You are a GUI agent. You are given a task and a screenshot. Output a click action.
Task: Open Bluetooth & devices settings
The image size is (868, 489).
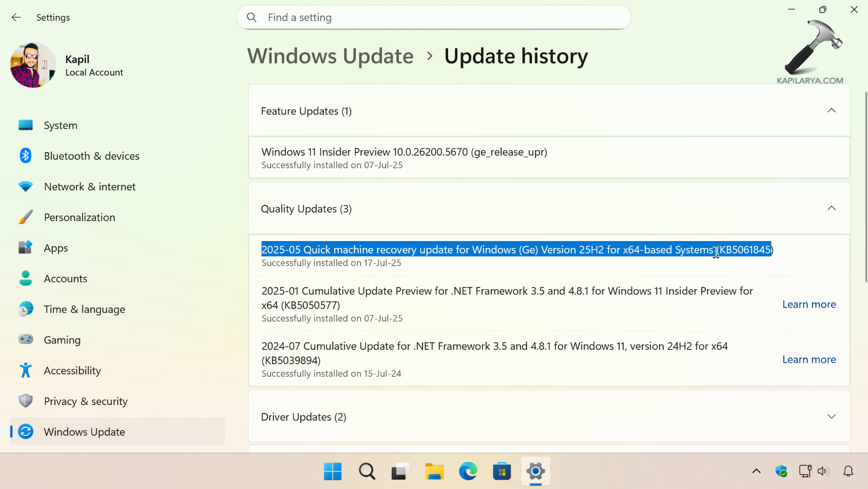click(91, 156)
